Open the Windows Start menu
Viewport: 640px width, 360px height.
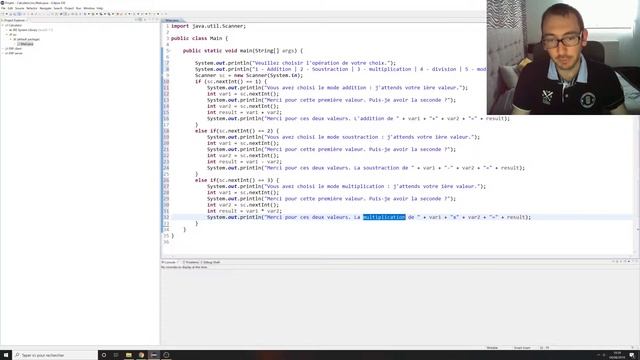[x=6, y=355]
